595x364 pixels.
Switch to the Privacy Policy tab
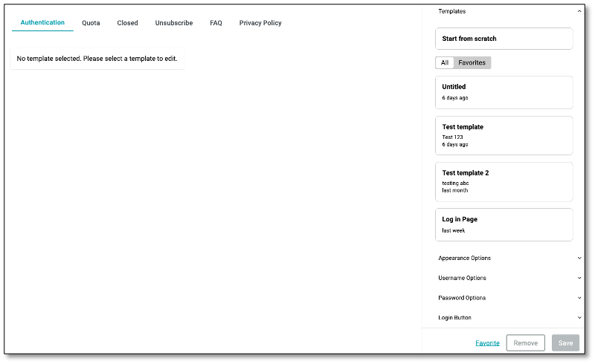tap(260, 23)
